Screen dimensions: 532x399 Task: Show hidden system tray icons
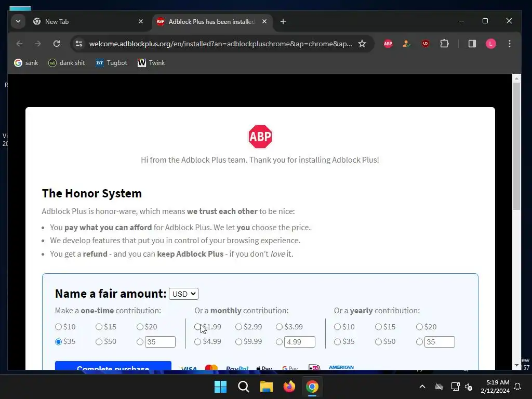422,387
